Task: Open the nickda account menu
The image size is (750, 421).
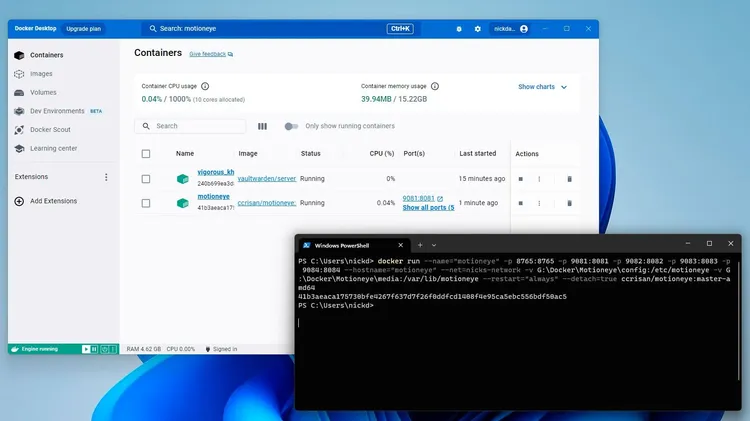Action: pos(510,29)
